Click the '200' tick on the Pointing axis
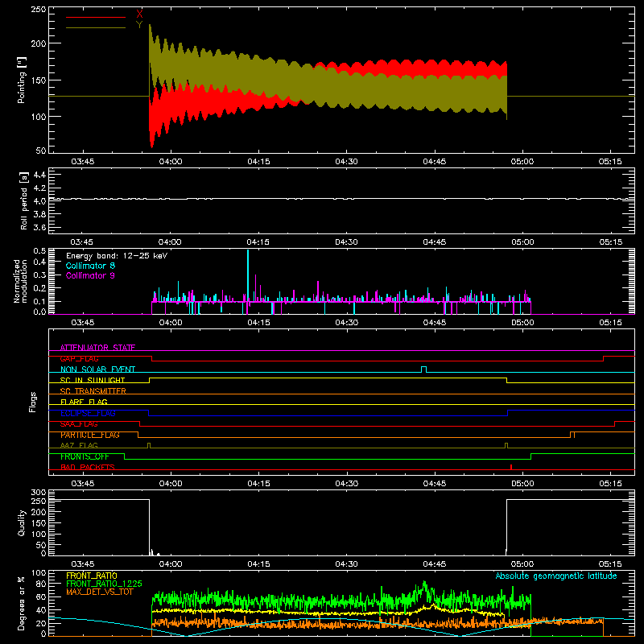 coord(38,43)
